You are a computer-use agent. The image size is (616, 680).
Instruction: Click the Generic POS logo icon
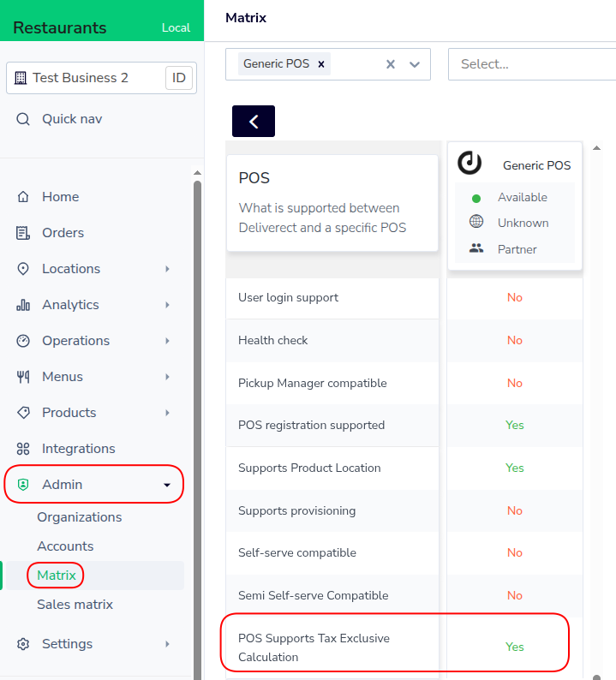469,163
